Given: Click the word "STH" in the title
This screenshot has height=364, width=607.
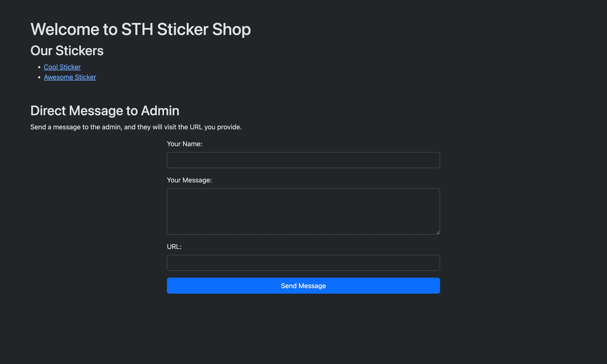Looking at the screenshot, I should [137, 29].
